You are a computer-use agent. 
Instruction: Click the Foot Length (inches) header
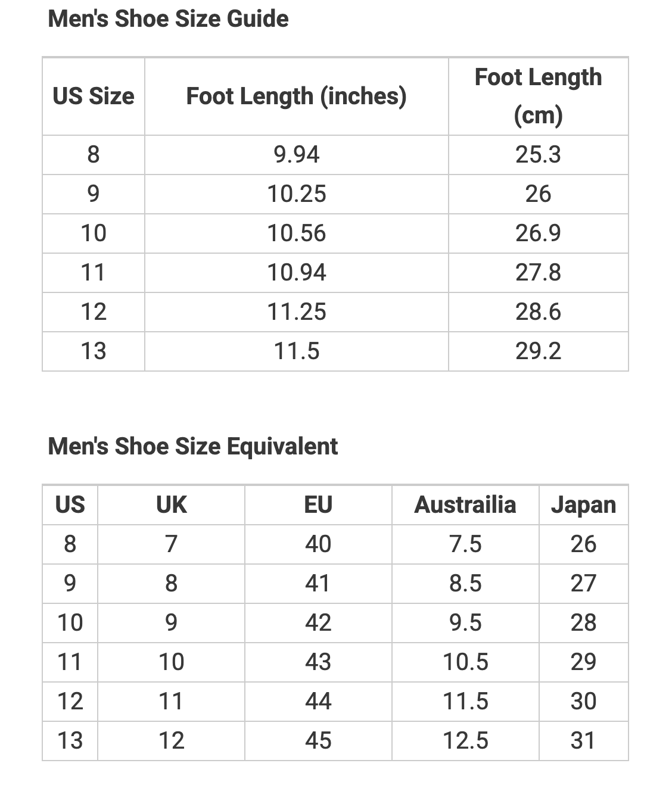[296, 96]
